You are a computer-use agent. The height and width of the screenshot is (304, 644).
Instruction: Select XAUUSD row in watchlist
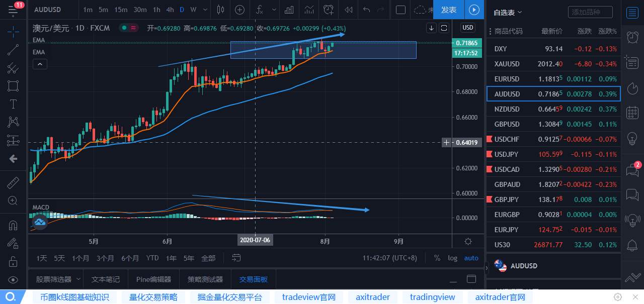pyautogui.click(x=553, y=64)
